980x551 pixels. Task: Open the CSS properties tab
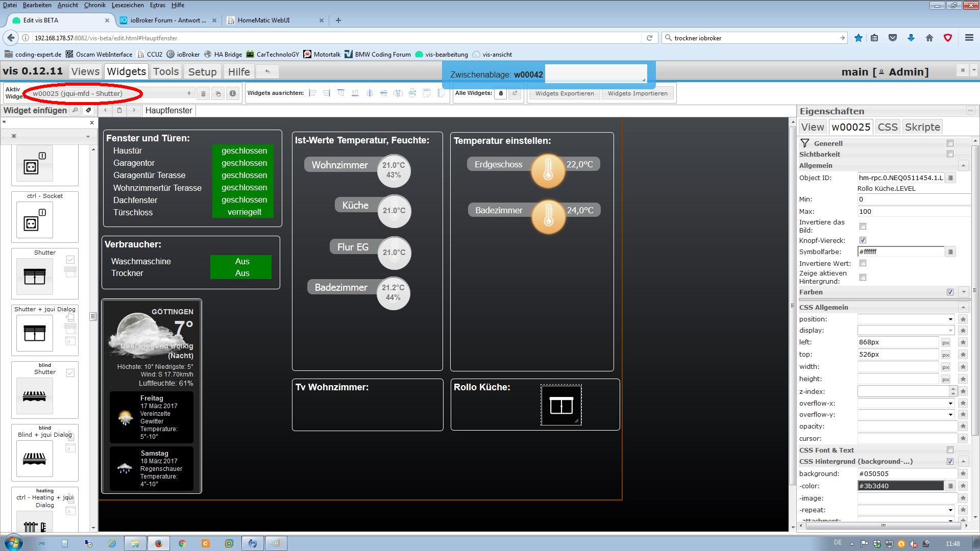click(887, 127)
